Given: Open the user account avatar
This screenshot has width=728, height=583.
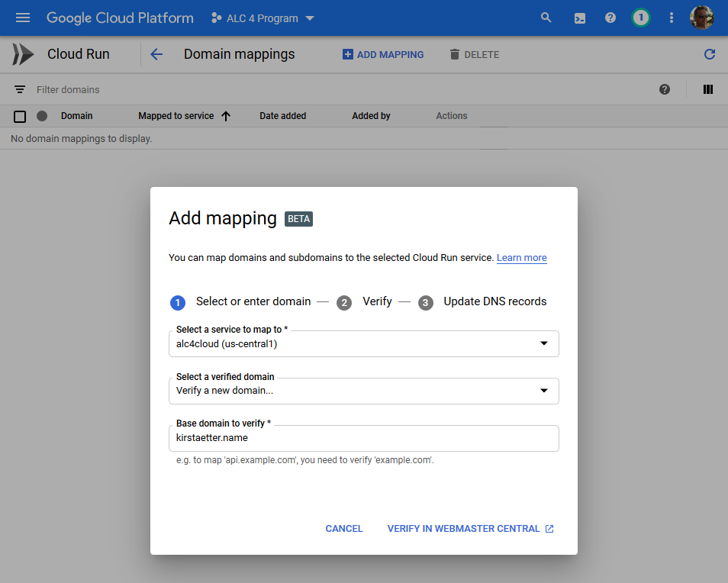Looking at the screenshot, I should point(701,18).
